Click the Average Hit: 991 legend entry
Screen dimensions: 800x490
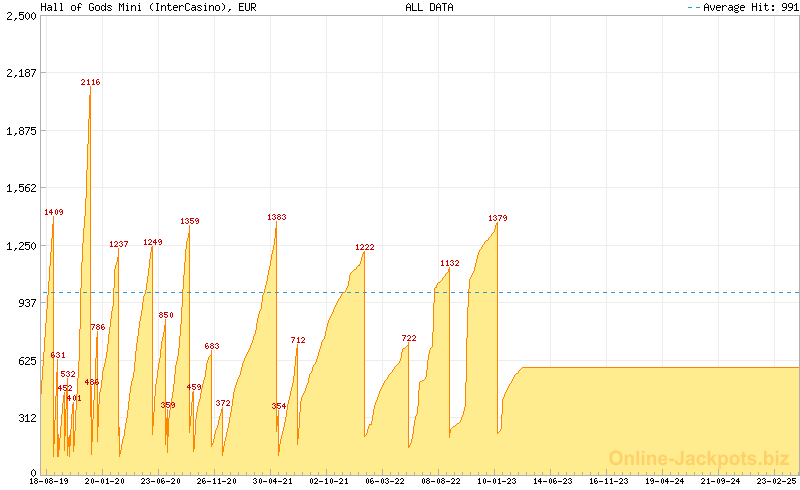[744, 7]
